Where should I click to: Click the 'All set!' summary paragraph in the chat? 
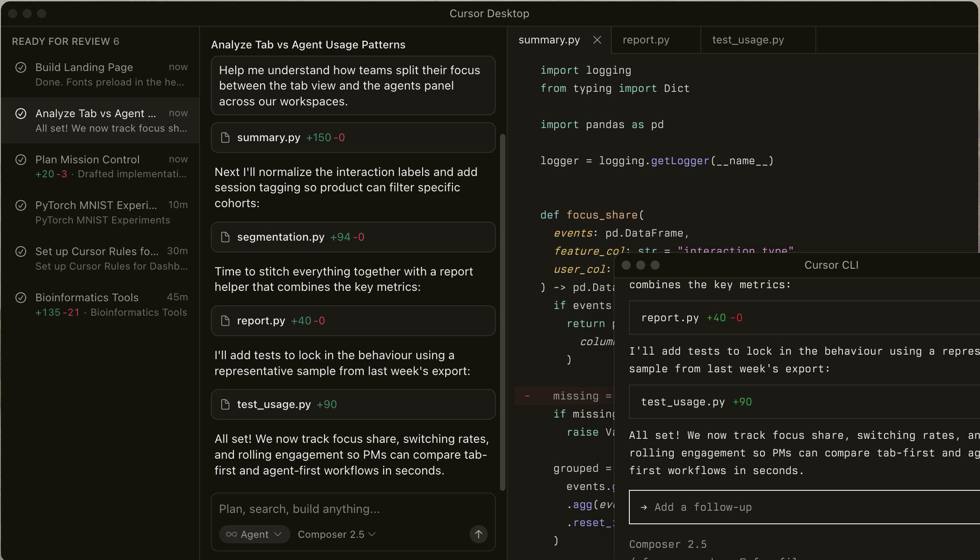[x=352, y=455]
